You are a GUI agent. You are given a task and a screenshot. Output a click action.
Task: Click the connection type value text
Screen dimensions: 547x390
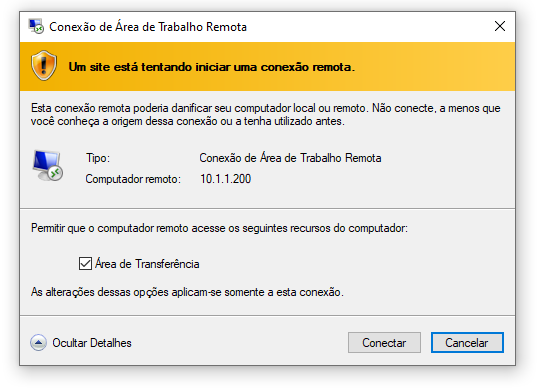tap(290, 158)
